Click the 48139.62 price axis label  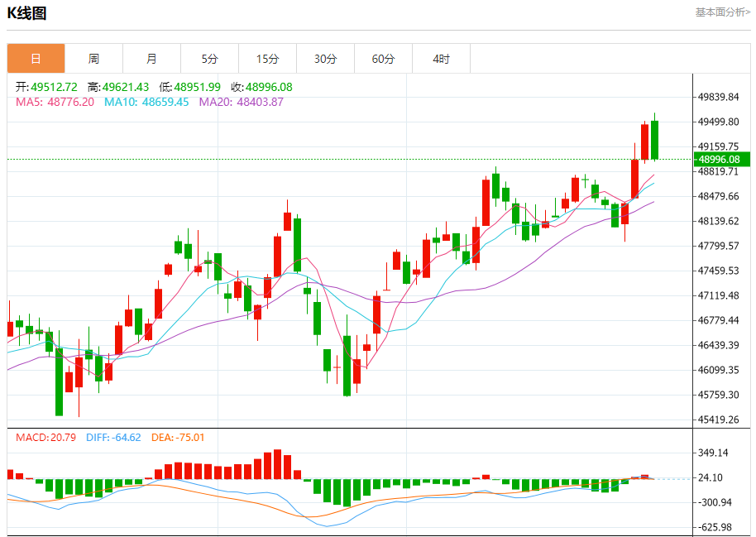pyautogui.click(x=719, y=222)
